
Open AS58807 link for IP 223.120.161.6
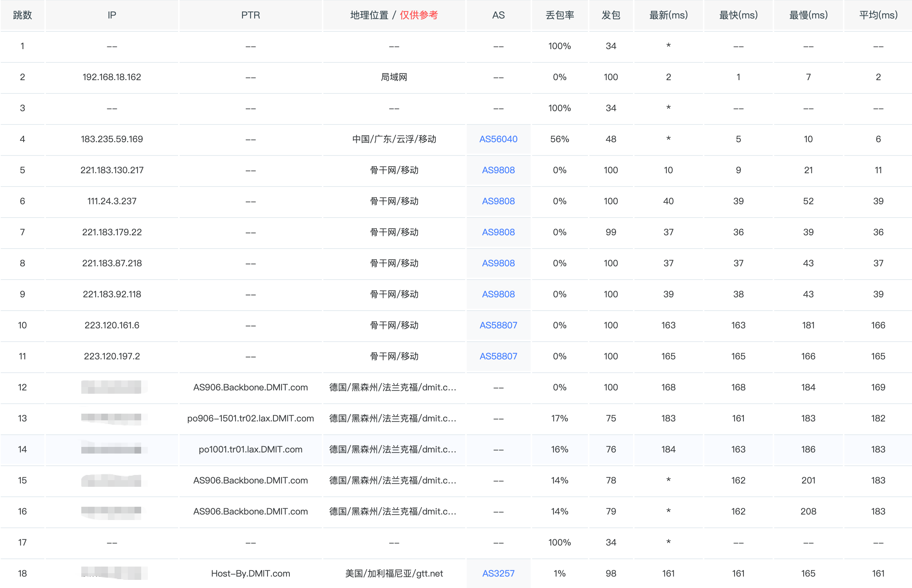tap(498, 325)
